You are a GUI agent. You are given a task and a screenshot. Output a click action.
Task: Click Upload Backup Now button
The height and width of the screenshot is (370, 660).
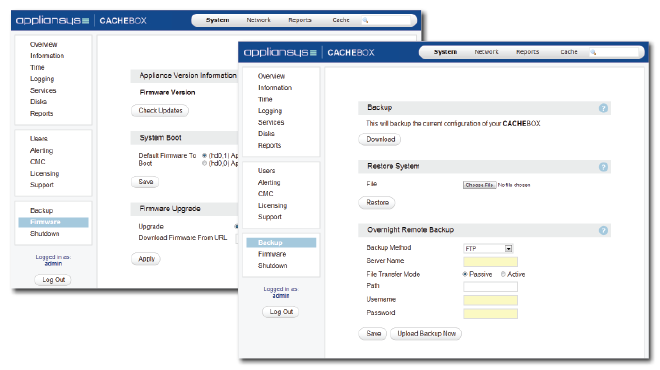426,333
